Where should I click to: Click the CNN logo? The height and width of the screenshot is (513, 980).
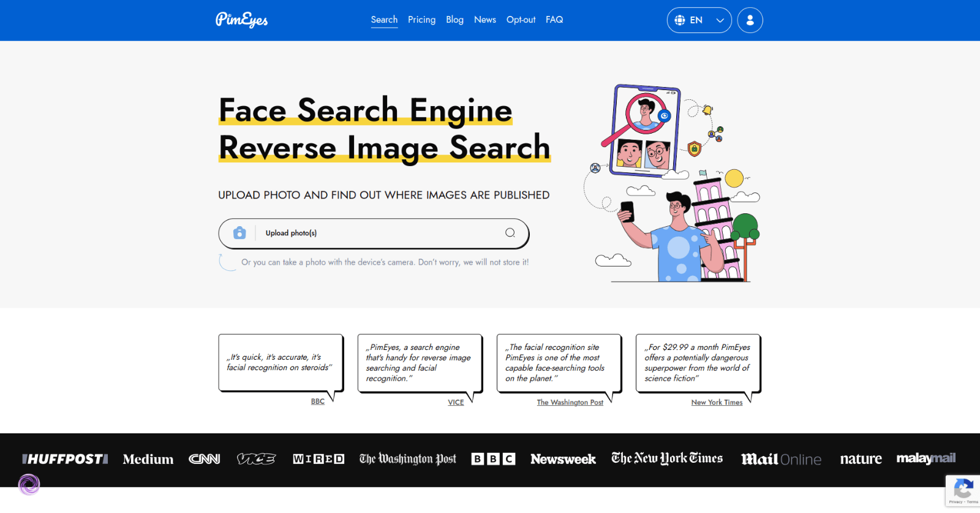point(205,459)
